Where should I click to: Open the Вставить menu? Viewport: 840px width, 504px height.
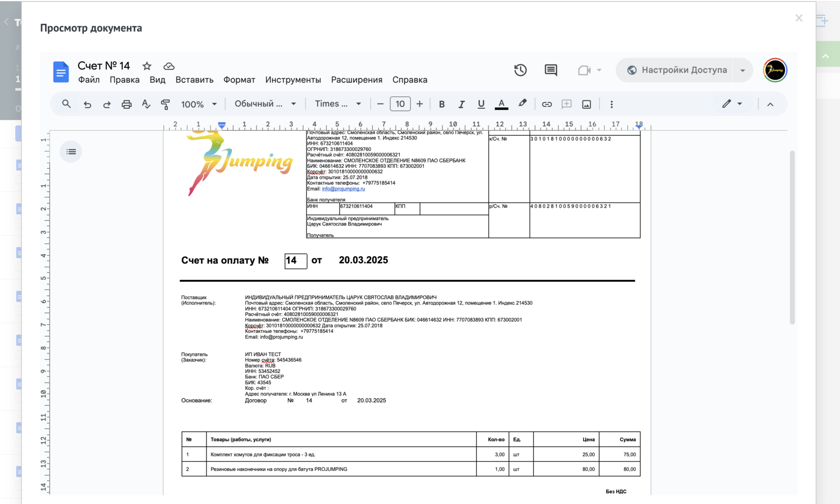(x=194, y=80)
